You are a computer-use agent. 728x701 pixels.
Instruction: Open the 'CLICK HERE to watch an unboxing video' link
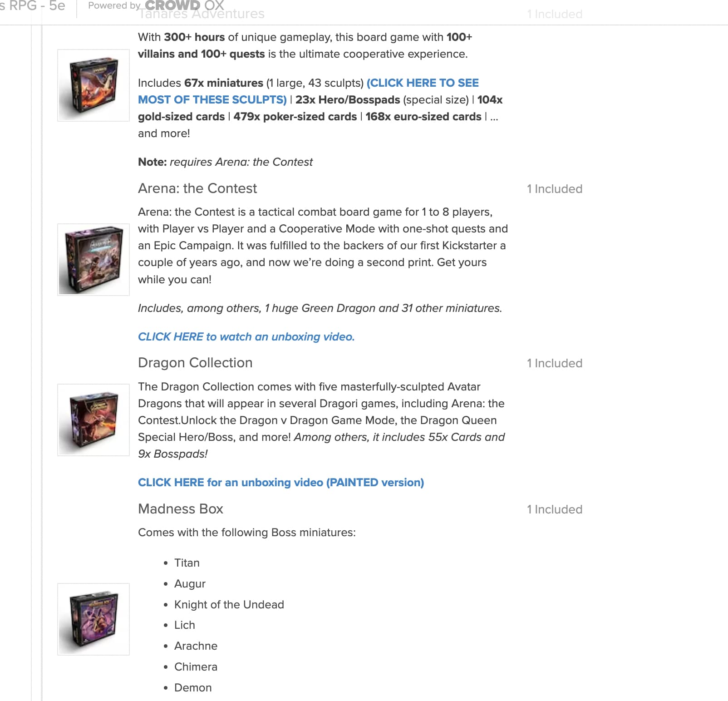(x=246, y=337)
